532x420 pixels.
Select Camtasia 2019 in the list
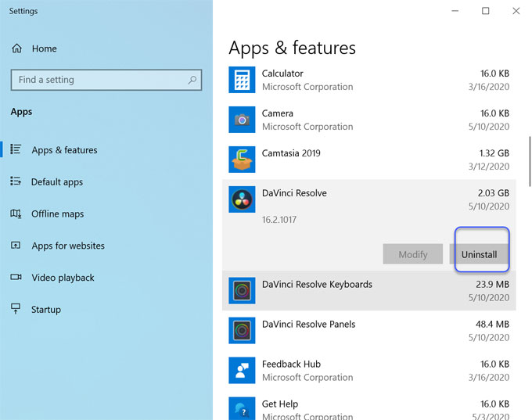291,153
